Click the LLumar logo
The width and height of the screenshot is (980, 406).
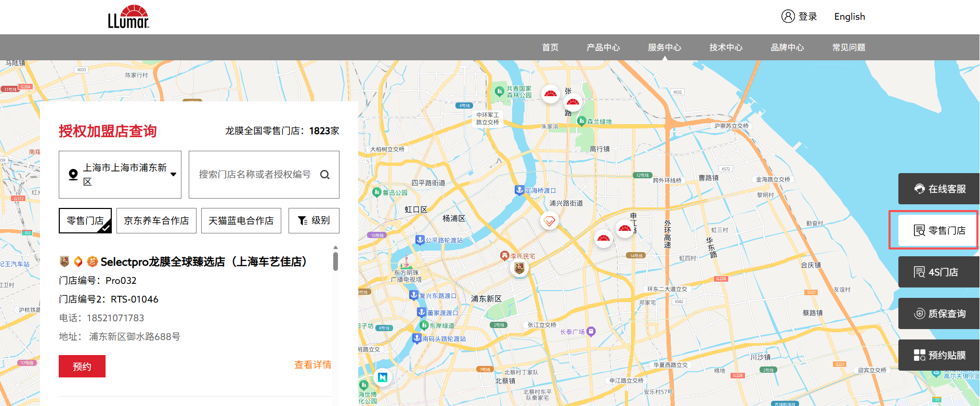[x=128, y=17]
